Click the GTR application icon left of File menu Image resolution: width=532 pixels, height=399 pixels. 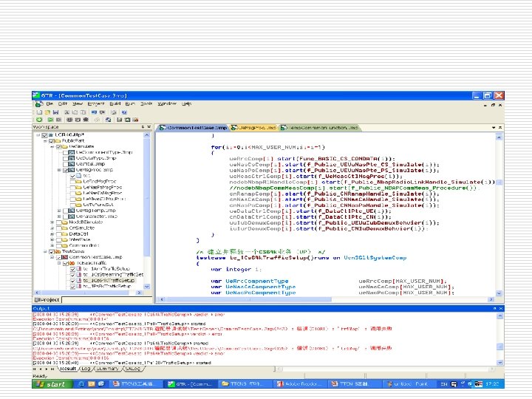[39, 104]
